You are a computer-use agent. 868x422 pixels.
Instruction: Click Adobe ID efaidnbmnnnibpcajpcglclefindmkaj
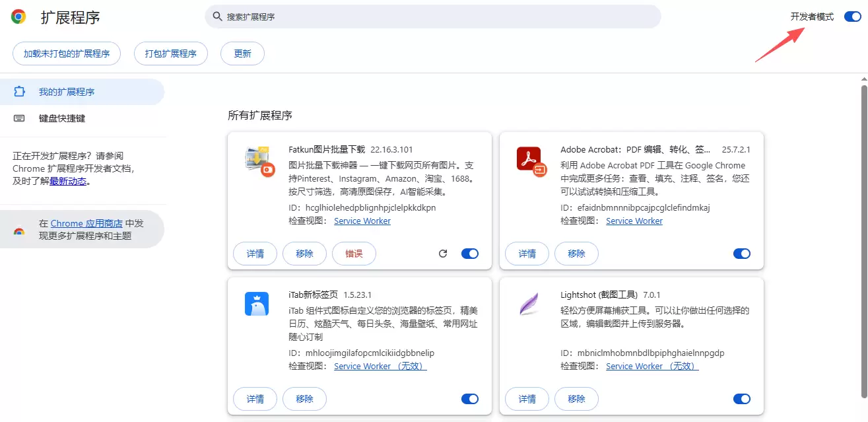coord(644,207)
